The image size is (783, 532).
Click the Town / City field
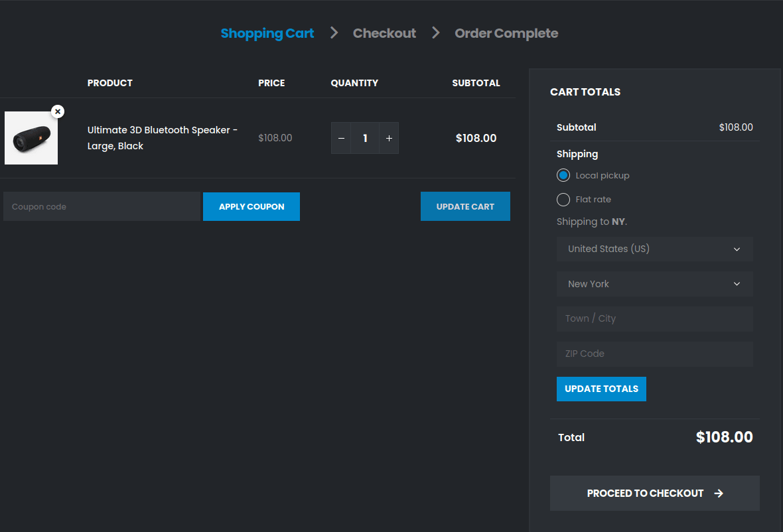[654, 318]
